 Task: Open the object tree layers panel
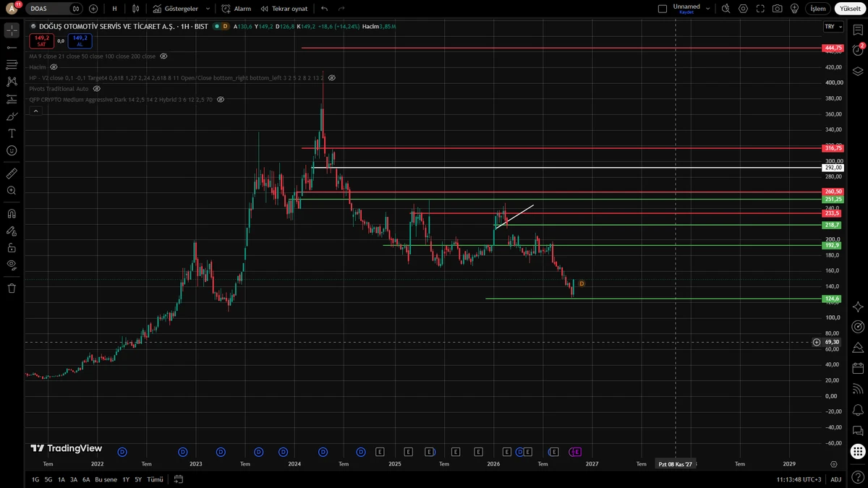(858, 71)
